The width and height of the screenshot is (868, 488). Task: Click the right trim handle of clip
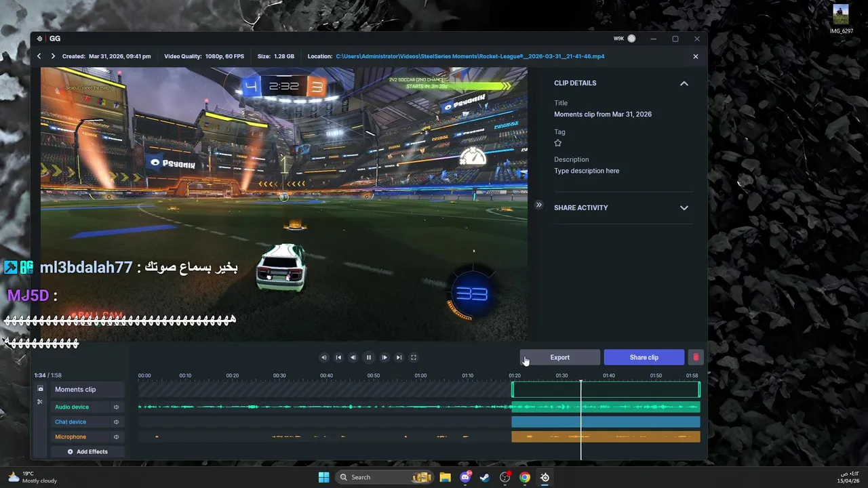click(698, 390)
